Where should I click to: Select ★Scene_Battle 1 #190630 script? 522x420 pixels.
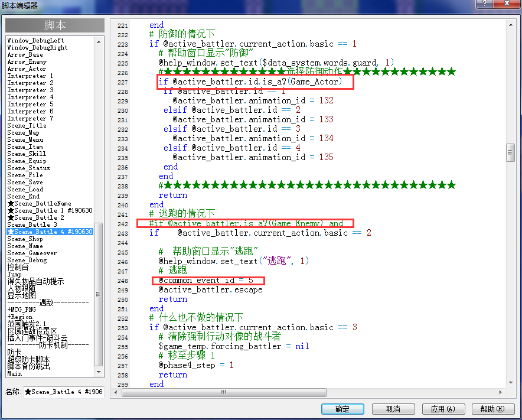(50, 210)
